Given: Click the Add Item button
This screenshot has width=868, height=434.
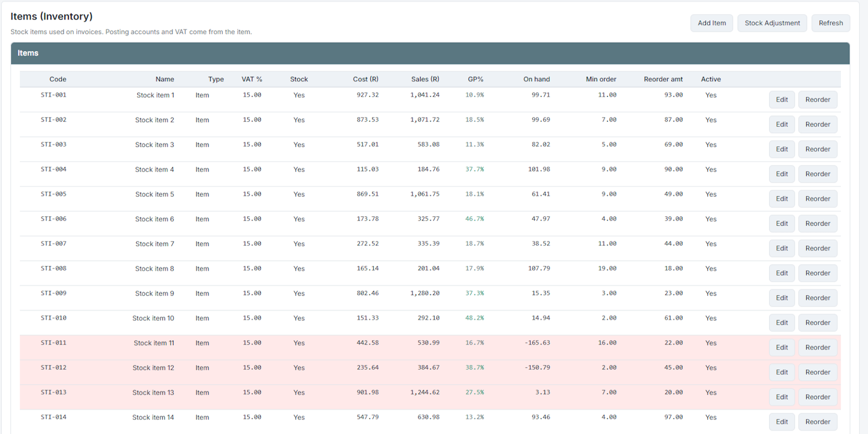Looking at the screenshot, I should tap(711, 23).
